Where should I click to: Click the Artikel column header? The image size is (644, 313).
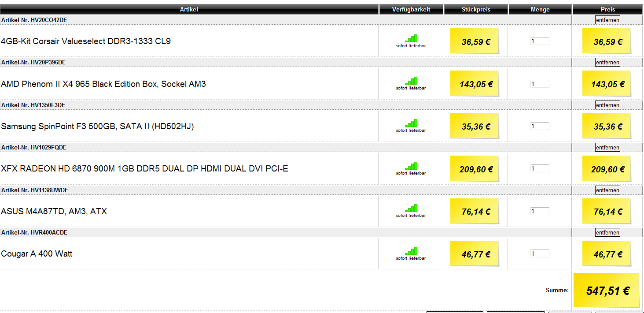(x=189, y=9)
